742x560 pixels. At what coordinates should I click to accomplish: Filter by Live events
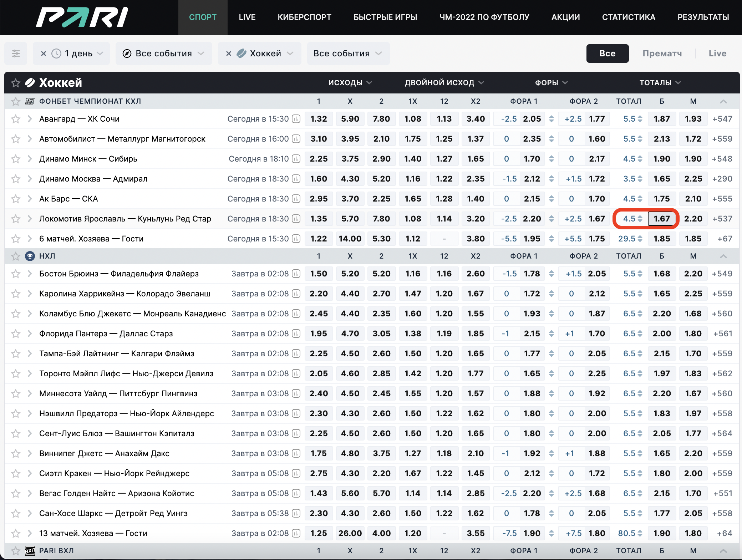[x=717, y=54]
